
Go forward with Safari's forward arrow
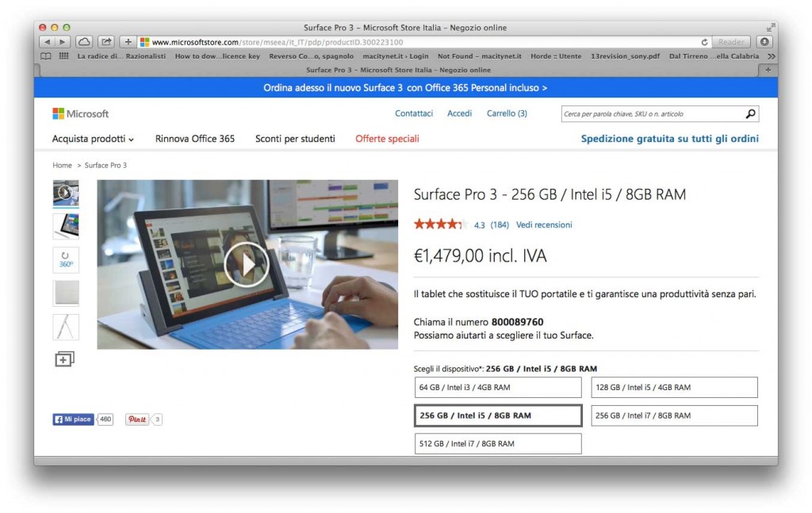click(62, 42)
